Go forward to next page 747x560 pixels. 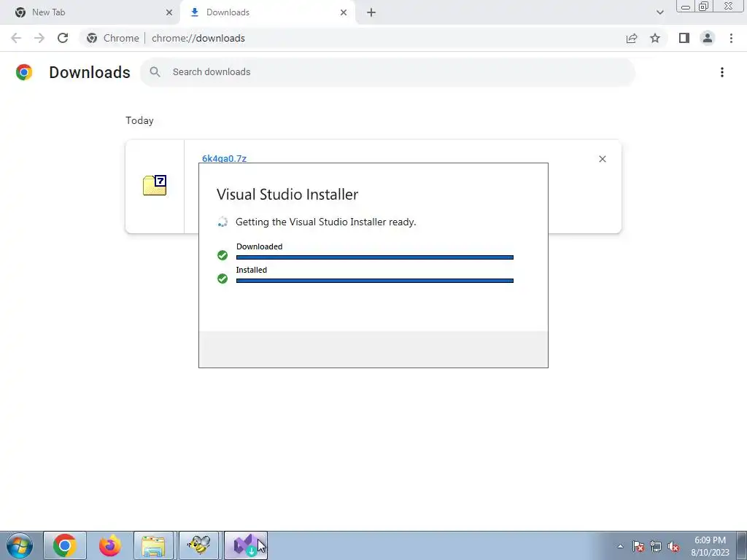pos(39,38)
